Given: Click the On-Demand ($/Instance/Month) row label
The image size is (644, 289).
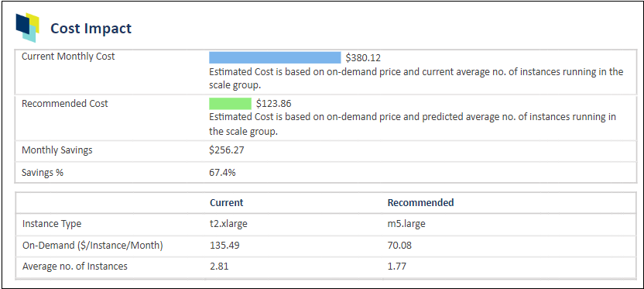Looking at the screenshot, I should click(x=92, y=246).
